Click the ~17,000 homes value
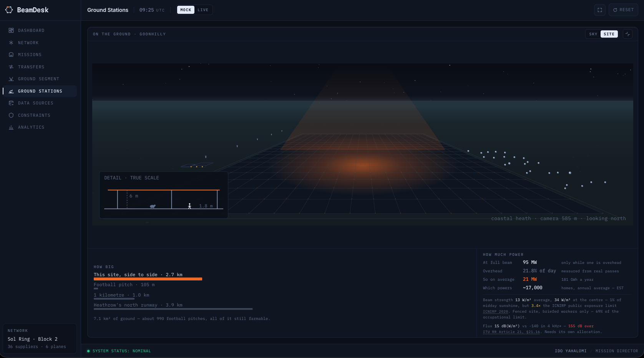The width and height of the screenshot is (644, 358). coord(533,288)
